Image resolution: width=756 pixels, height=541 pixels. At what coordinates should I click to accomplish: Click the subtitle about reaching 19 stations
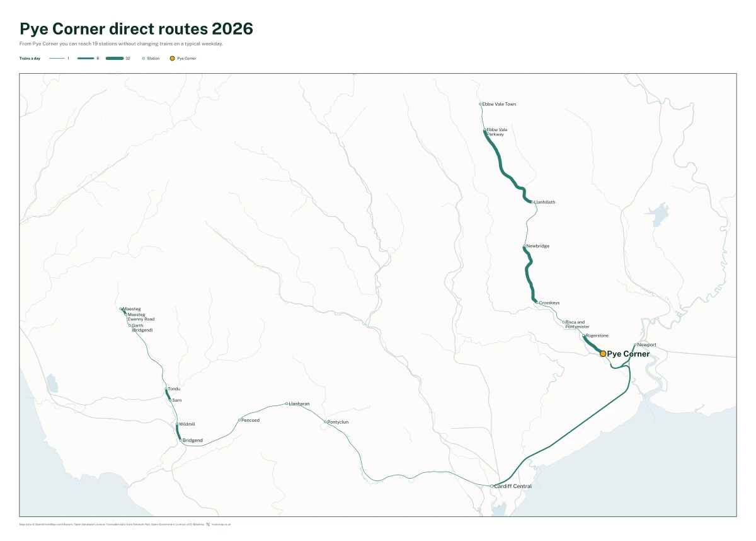(x=121, y=44)
